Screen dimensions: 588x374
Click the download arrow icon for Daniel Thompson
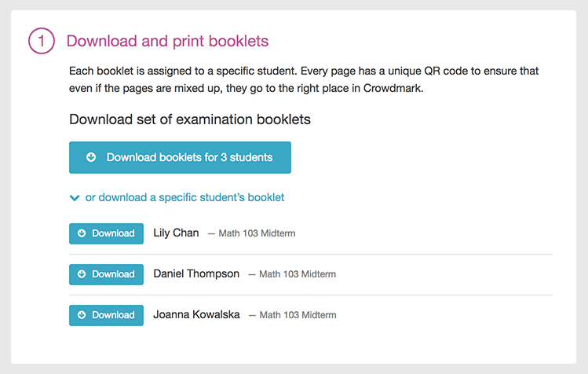pos(82,274)
